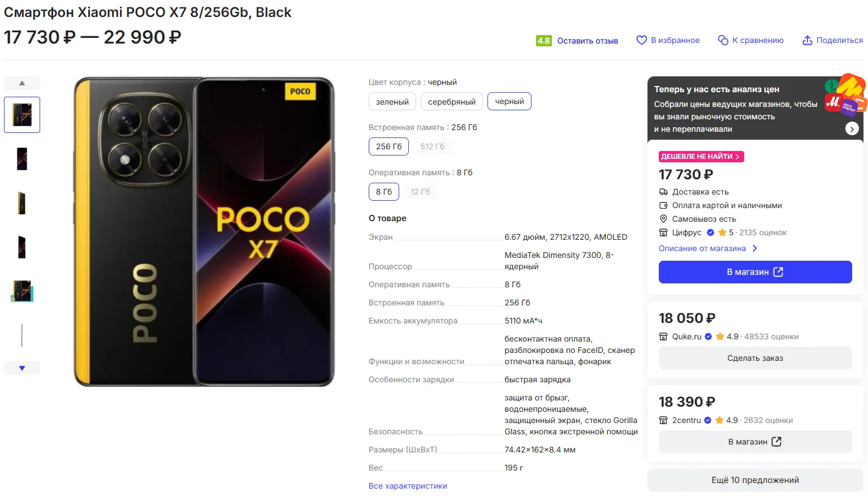Click the heart favorites icon

641,40
